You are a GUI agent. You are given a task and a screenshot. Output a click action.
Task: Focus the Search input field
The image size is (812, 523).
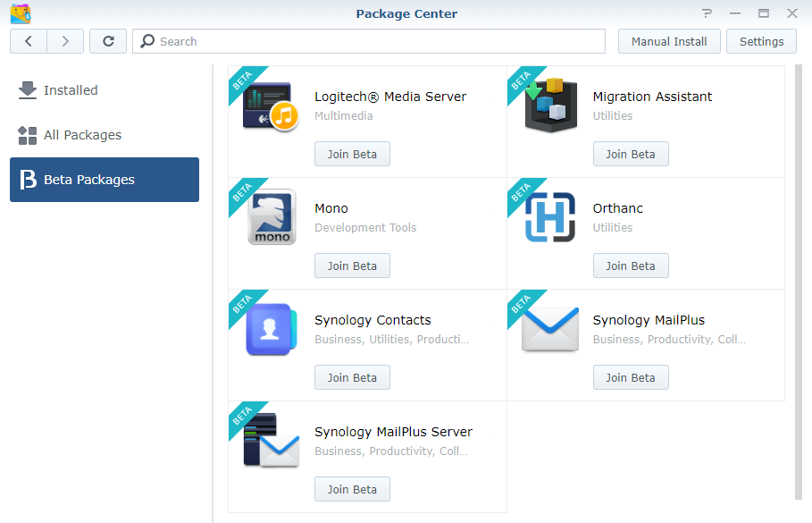point(369,41)
